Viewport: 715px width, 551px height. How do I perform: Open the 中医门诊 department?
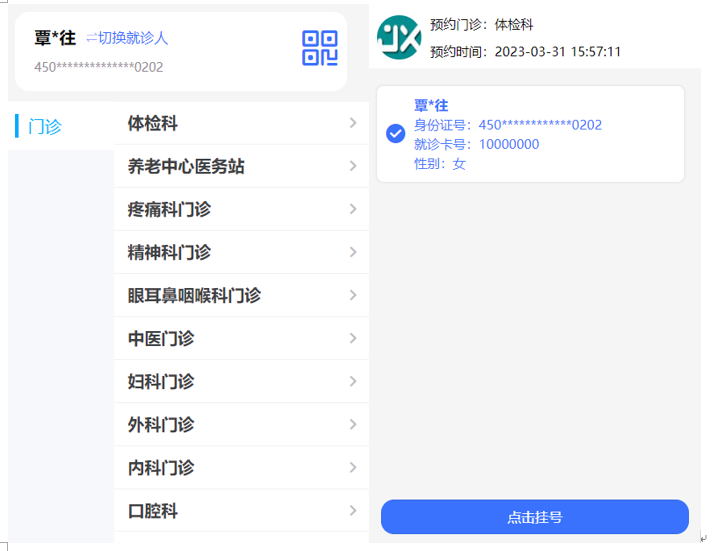(241, 338)
